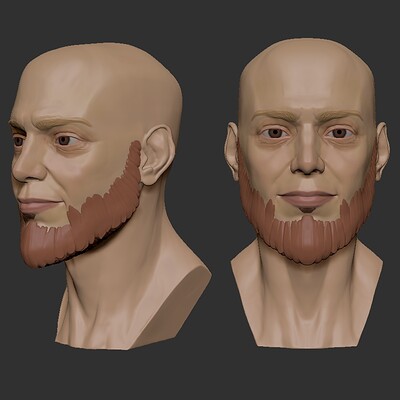This screenshot has height=400, width=400.
Task: Click the lips of the side-view head
Action: (x=37, y=205)
